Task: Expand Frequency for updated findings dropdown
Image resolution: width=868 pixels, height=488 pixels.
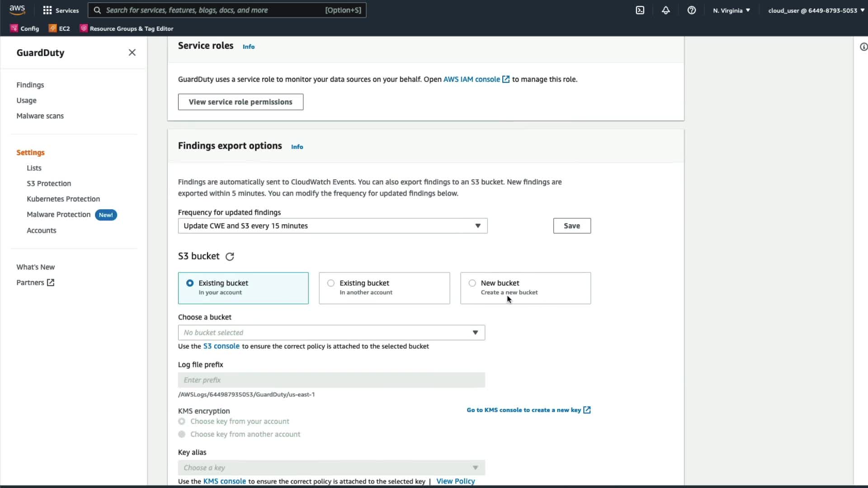Action: pyautogui.click(x=332, y=226)
